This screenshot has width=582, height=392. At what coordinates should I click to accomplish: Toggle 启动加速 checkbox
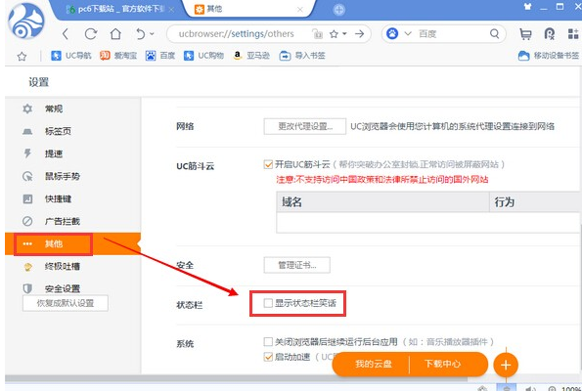pos(268,357)
